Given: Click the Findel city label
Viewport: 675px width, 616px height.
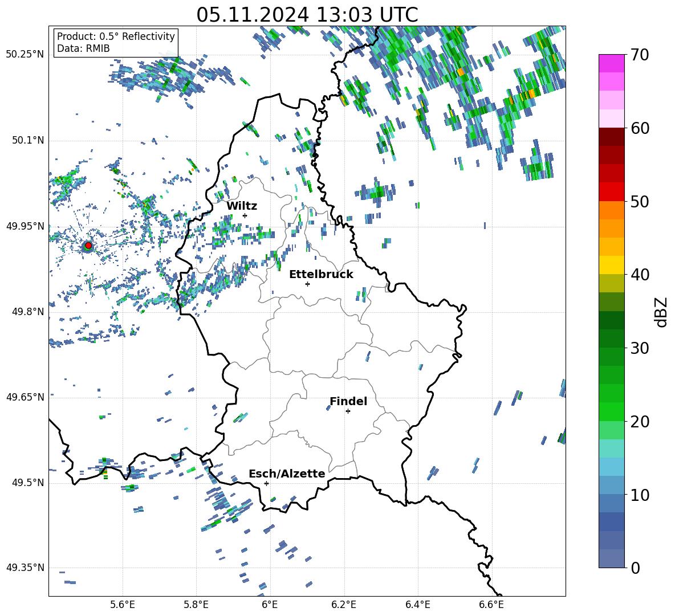Looking at the screenshot, I should 348,401.
